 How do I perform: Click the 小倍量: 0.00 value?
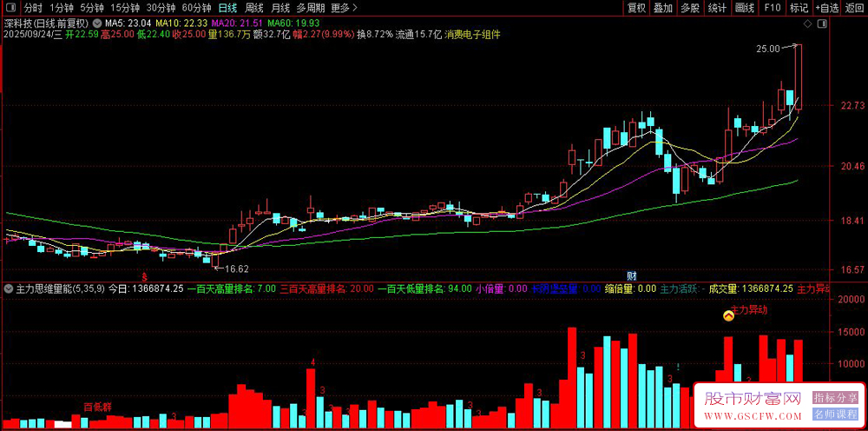[501, 288]
